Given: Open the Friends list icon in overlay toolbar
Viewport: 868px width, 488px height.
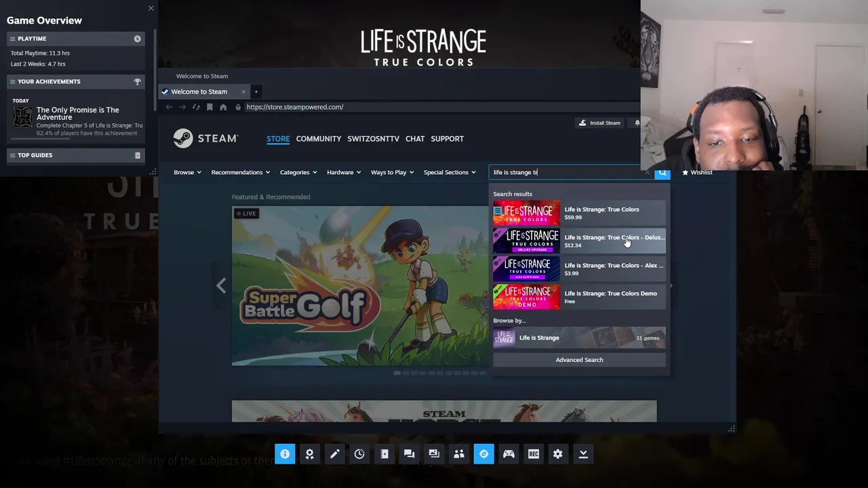Looking at the screenshot, I should click(459, 454).
